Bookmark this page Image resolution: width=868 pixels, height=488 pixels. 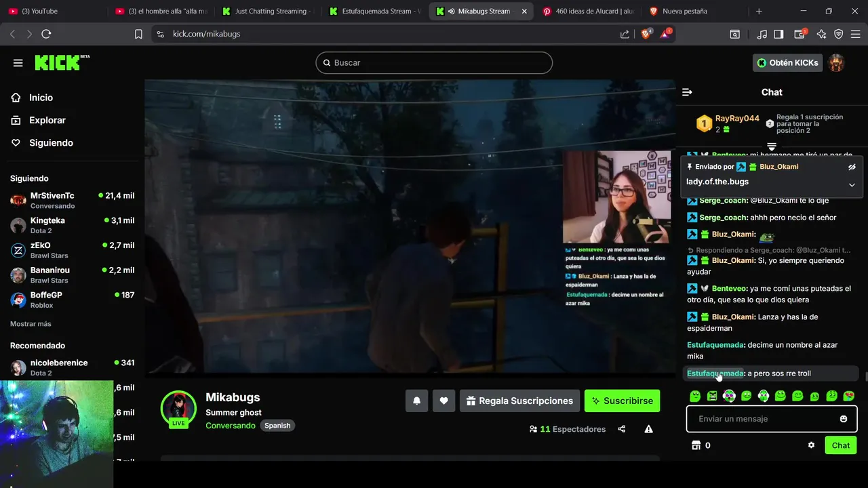point(138,34)
